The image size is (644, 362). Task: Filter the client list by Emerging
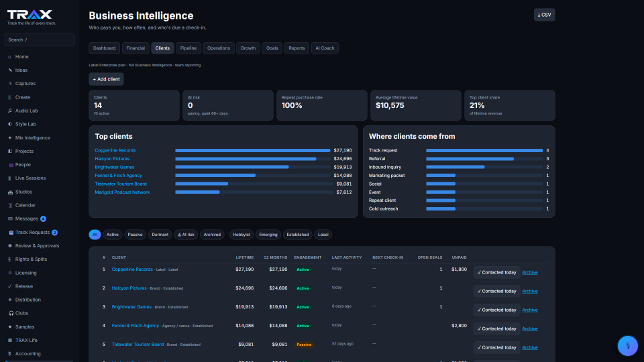tap(268, 235)
